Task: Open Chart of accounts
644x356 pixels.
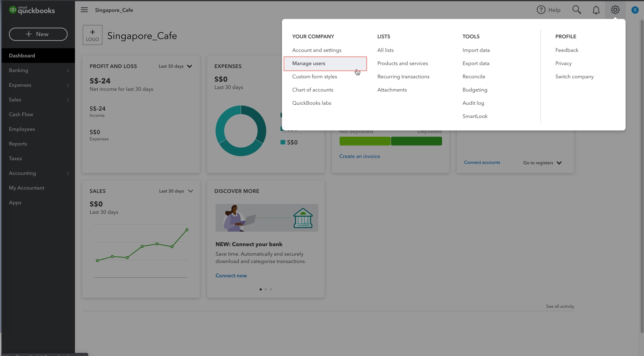Action: 312,90
